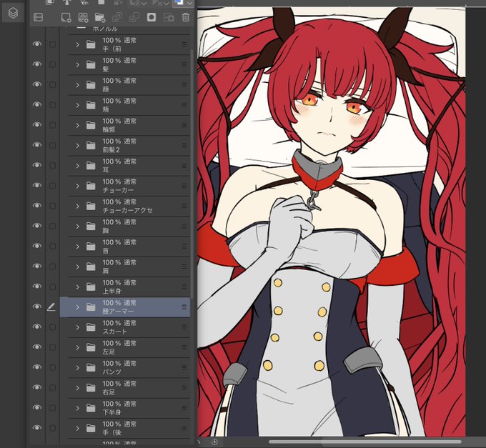This screenshot has height=448, width=486.
Task: Click the transfer to lower layer icon
Action: 116,17
